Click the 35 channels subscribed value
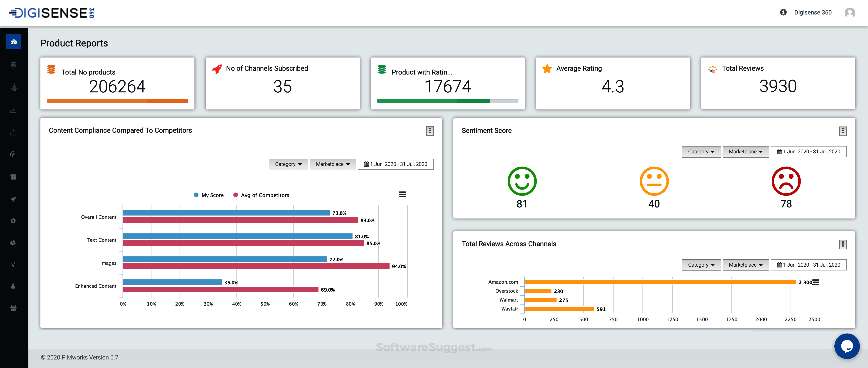 282,87
